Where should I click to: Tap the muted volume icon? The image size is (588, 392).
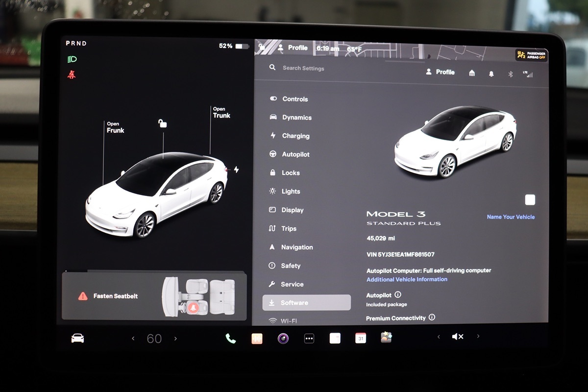[458, 337]
